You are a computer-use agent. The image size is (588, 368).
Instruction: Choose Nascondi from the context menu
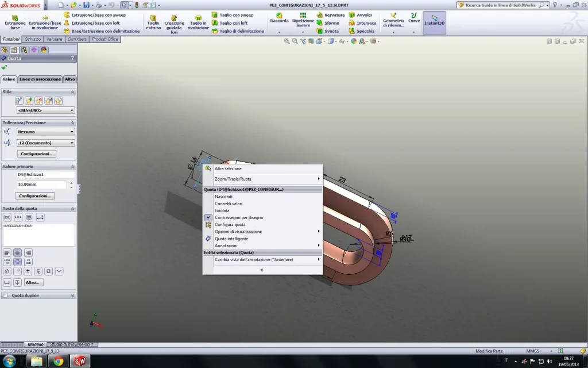coord(223,197)
